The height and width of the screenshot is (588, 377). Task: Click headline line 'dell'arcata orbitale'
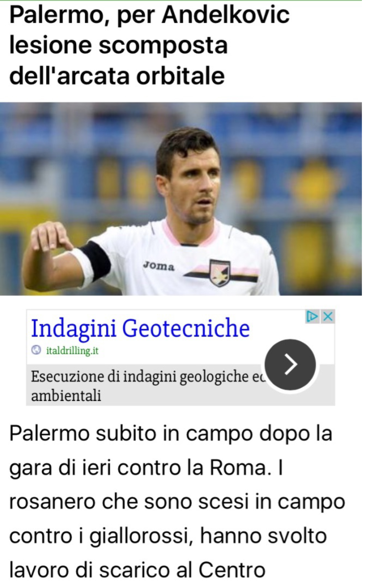point(117,76)
